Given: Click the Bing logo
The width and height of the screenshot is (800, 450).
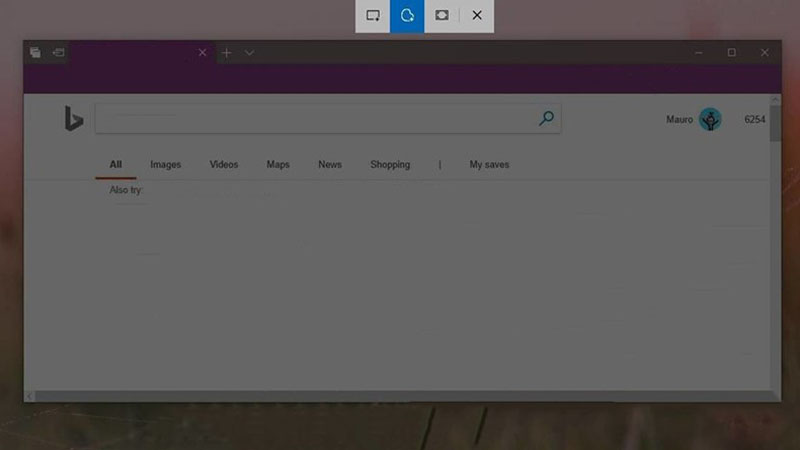Looking at the screenshot, I should [x=73, y=119].
